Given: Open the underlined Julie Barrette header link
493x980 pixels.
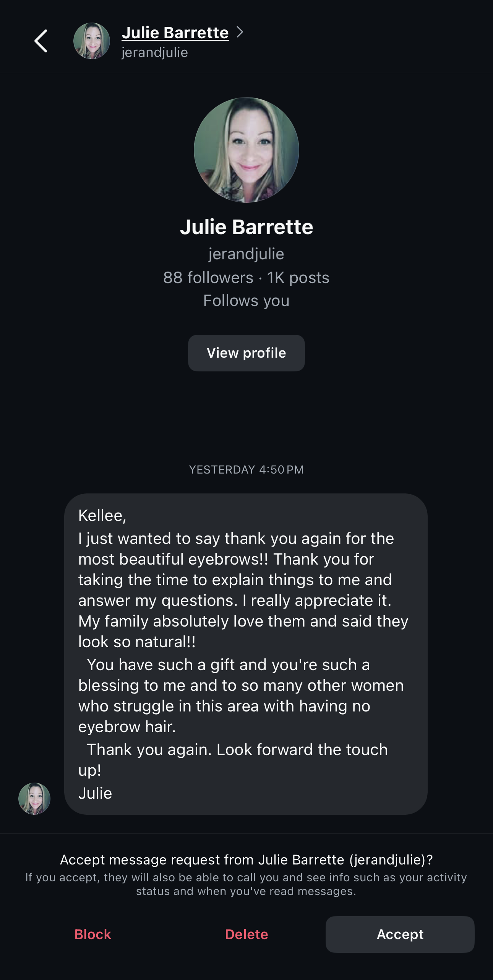Looking at the screenshot, I should [x=175, y=33].
